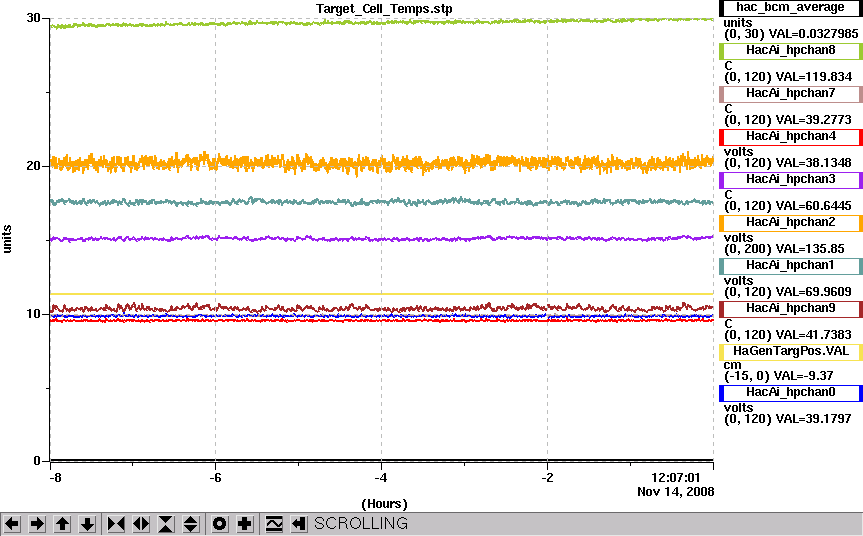Click the 12:07:01 time label
Viewport: 863px width, 536px height.
tap(676, 478)
